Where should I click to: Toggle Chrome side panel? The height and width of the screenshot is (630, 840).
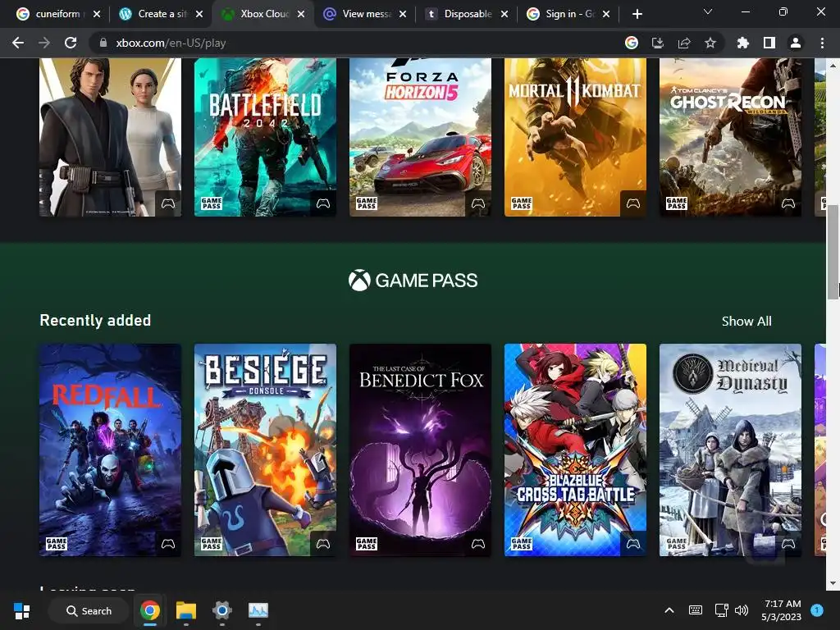(769, 43)
